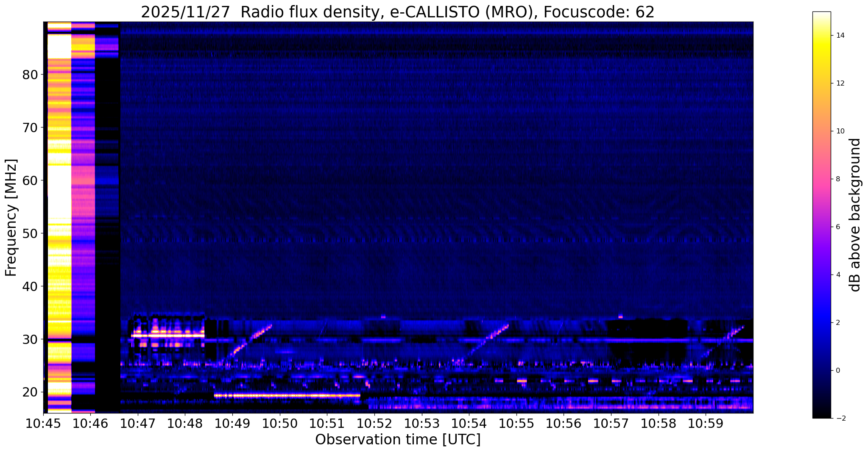This screenshot has width=868, height=452.
Task: Click the 10:55 time tick label
Action: [516, 424]
